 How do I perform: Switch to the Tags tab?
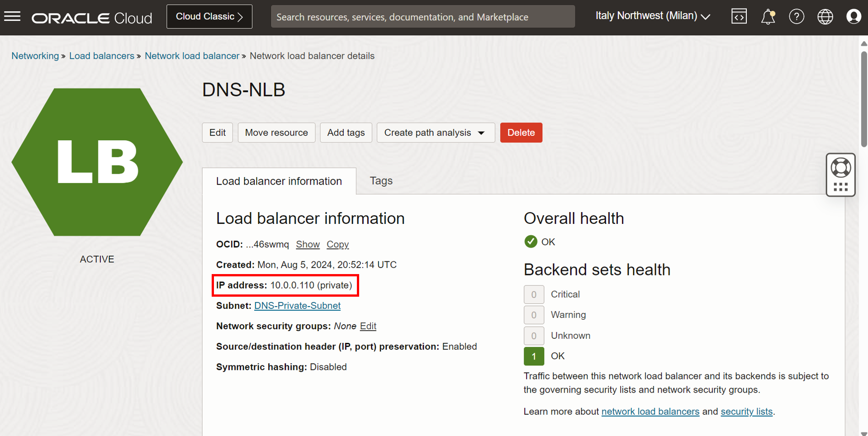[381, 181]
